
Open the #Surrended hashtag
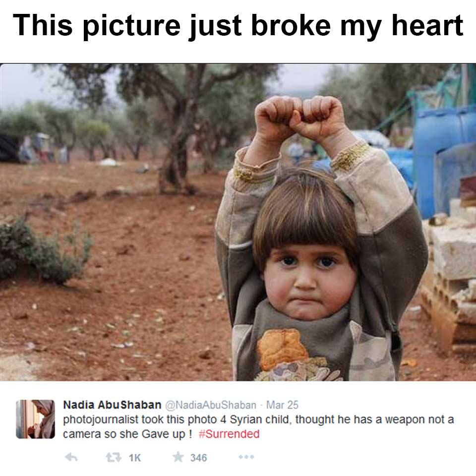tap(229, 434)
